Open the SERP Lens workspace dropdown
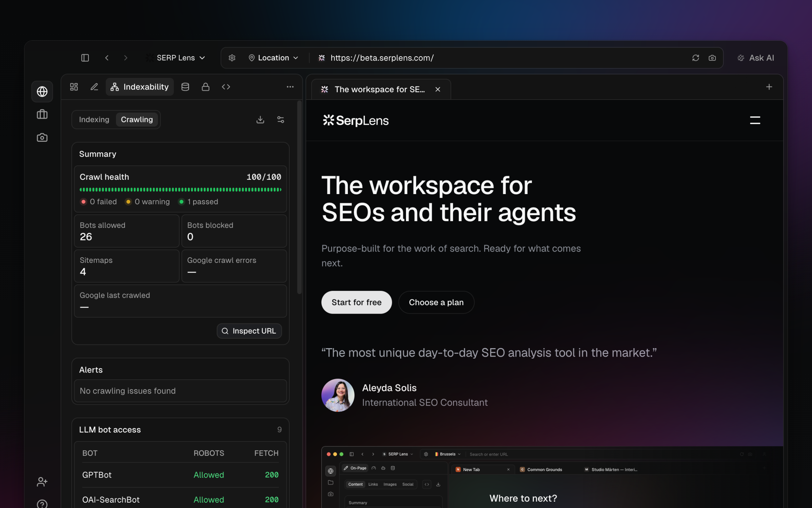The width and height of the screenshot is (812, 508). pos(176,58)
